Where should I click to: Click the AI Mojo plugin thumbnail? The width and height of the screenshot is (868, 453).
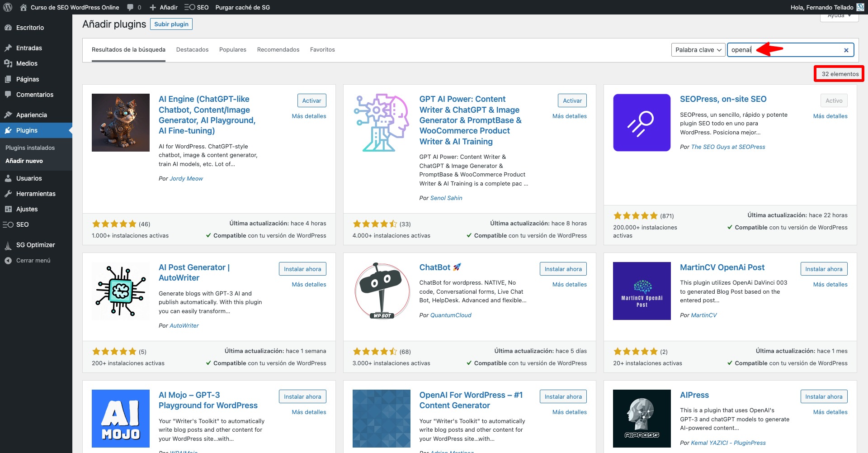point(121,418)
